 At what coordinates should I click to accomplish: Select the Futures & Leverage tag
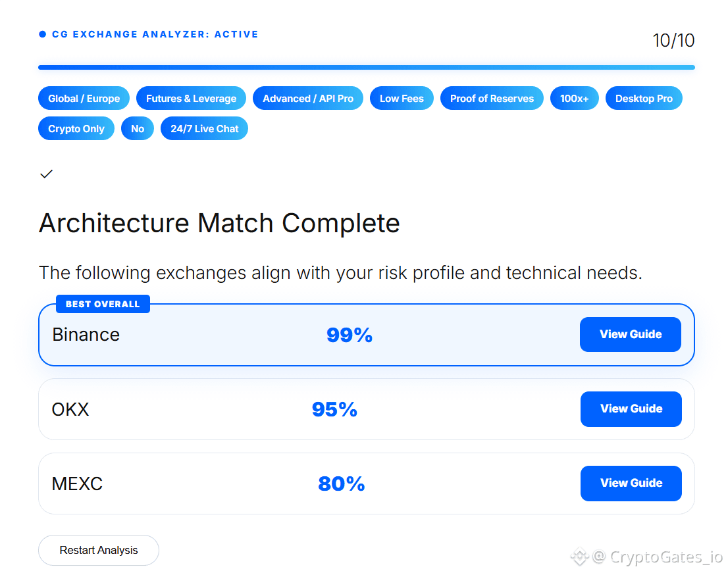click(x=192, y=99)
